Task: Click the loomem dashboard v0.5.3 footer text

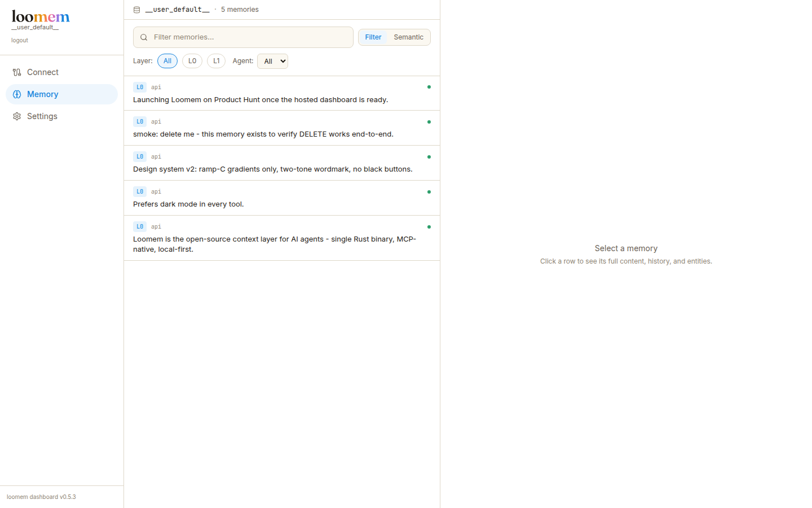Action: (41, 497)
